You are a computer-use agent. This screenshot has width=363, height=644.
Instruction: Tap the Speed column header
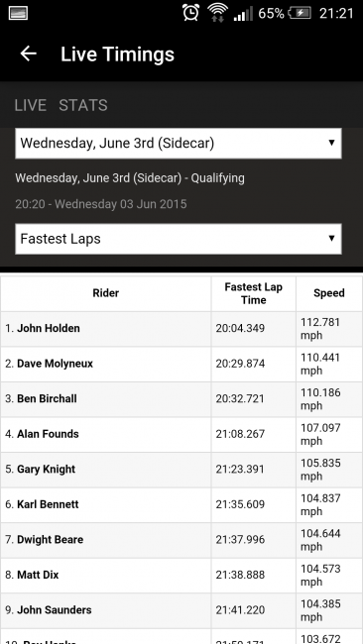(x=329, y=293)
